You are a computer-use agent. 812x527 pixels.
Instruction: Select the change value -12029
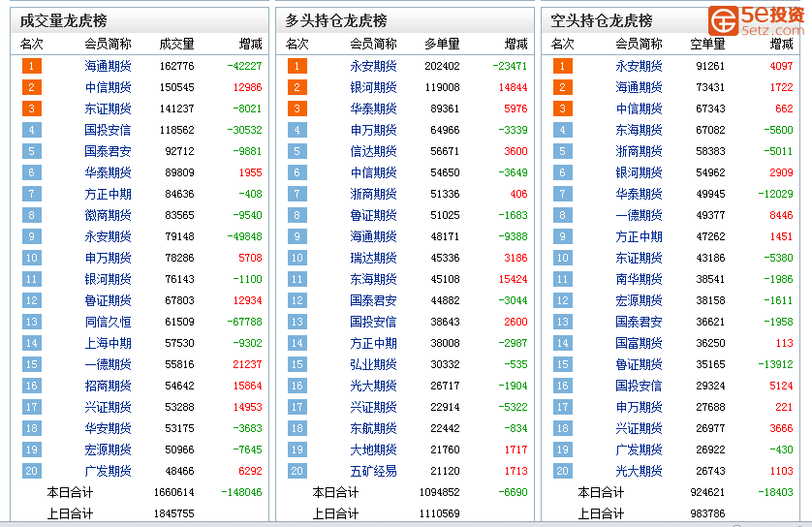pos(775,194)
